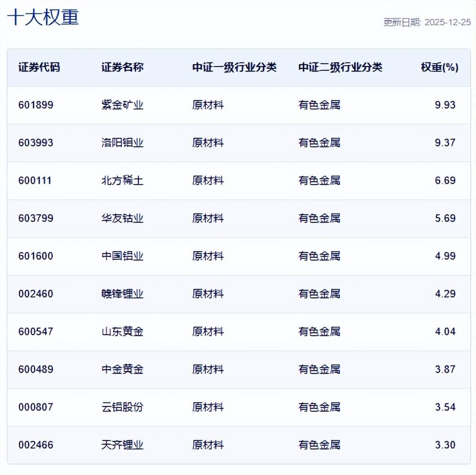Select stock code 002466

(36, 445)
